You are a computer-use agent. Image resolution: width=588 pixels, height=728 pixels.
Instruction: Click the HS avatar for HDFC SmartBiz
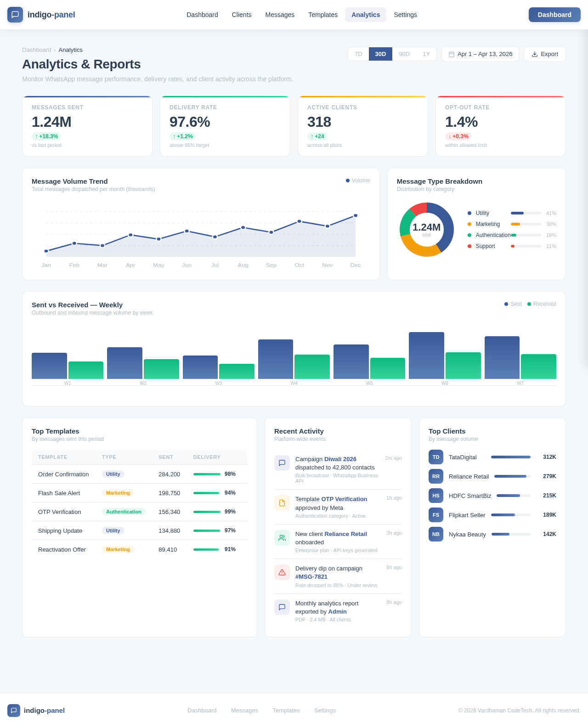point(436,496)
